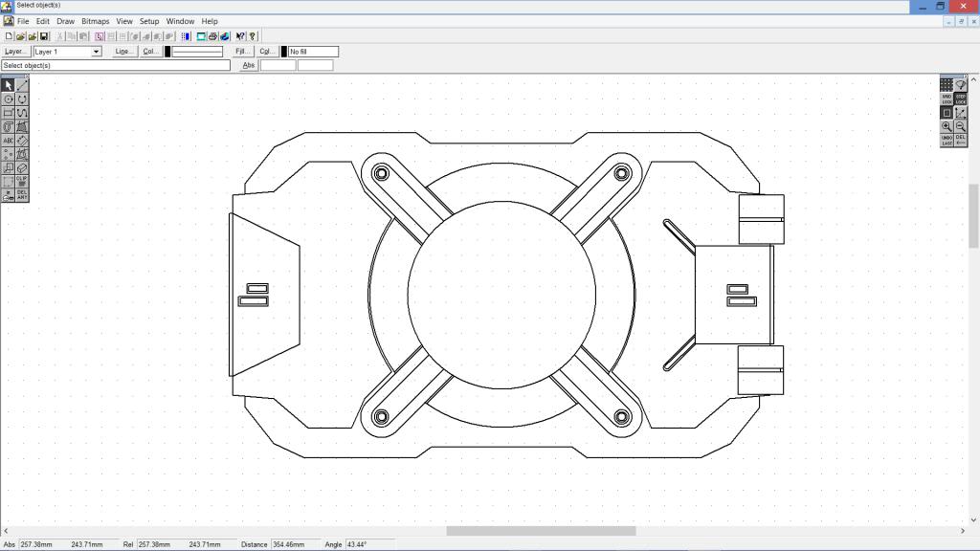Click the Fill... button
Viewport: 980px width, 551px height.
click(242, 52)
